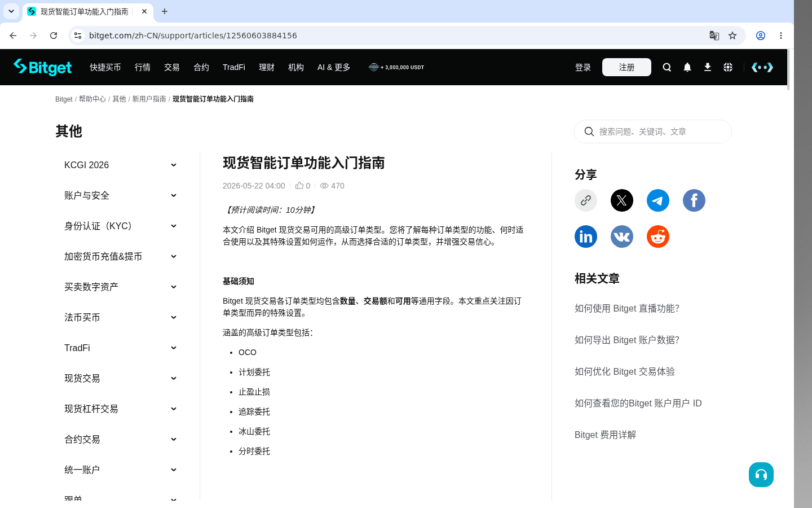Expand 现货交易 sidebar section
Screen dimensions: 812x508
coord(121,378)
